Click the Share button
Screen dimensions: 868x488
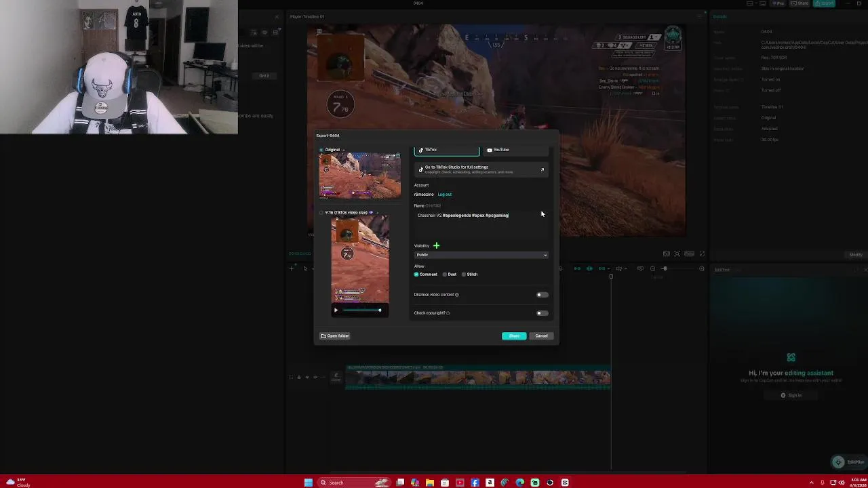point(514,336)
